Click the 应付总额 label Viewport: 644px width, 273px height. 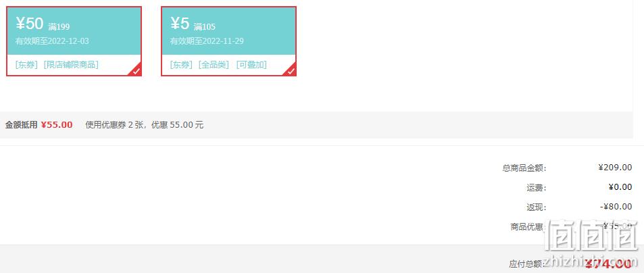[x=527, y=264]
